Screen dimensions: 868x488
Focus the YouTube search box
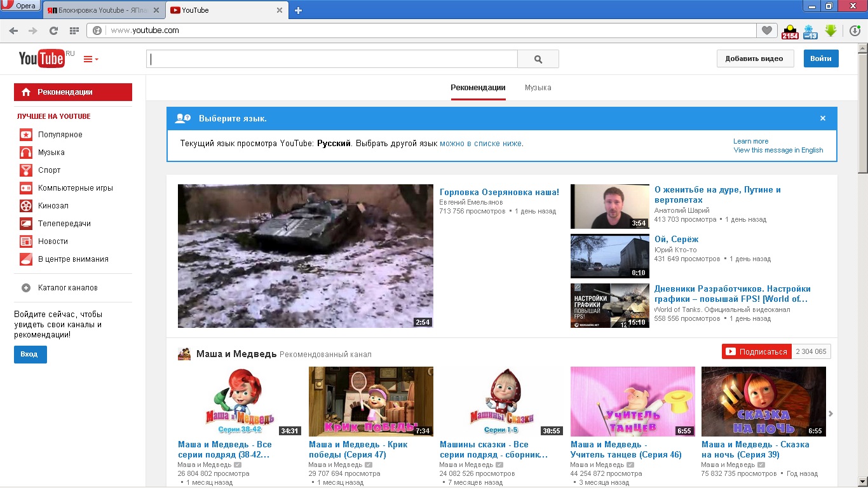332,59
